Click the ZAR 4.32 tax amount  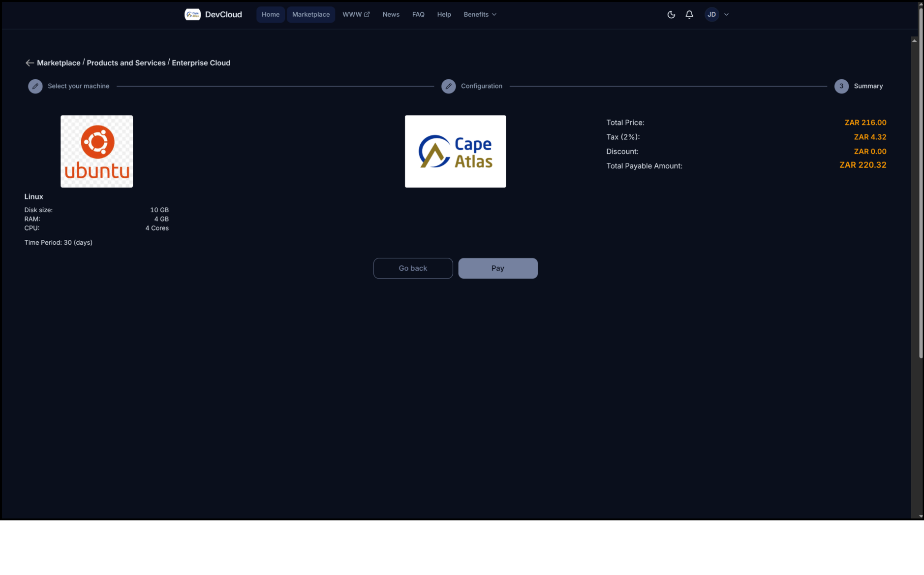(x=870, y=137)
